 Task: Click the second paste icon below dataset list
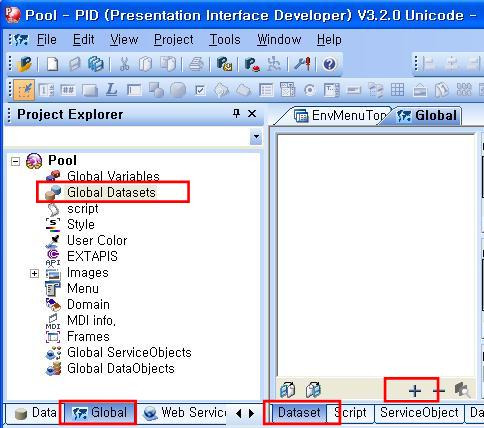click(x=313, y=390)
